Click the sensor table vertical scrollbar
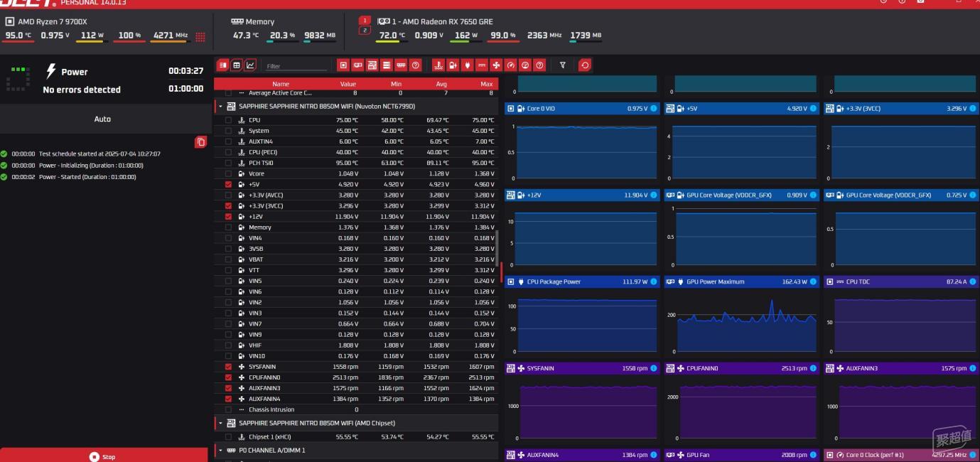 (497, 249)
